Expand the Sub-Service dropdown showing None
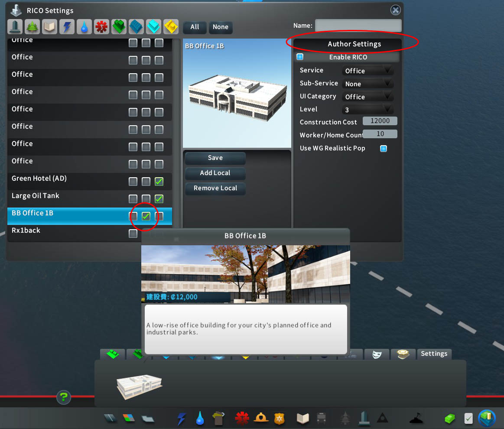 (367, 84)
